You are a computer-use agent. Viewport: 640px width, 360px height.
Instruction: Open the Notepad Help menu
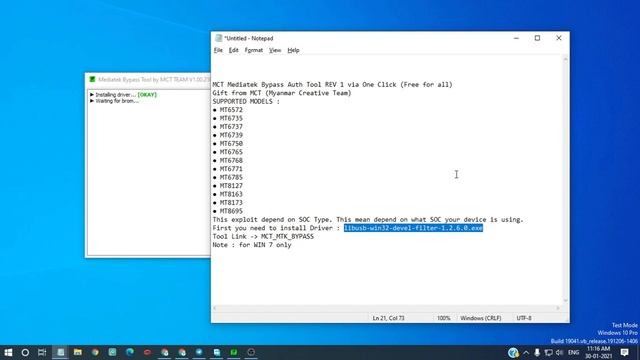click(x=293, y=50)
